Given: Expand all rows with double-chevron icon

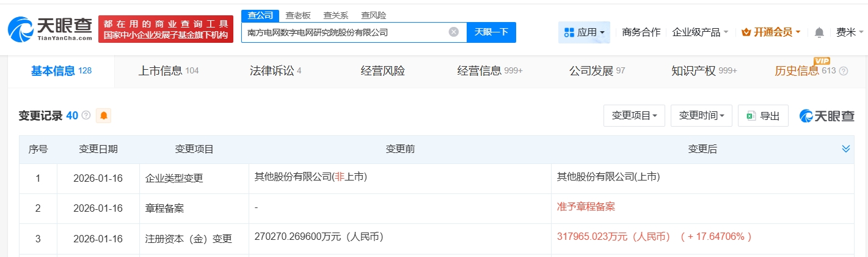Looking at the screenshot, I should coord(846,149).
